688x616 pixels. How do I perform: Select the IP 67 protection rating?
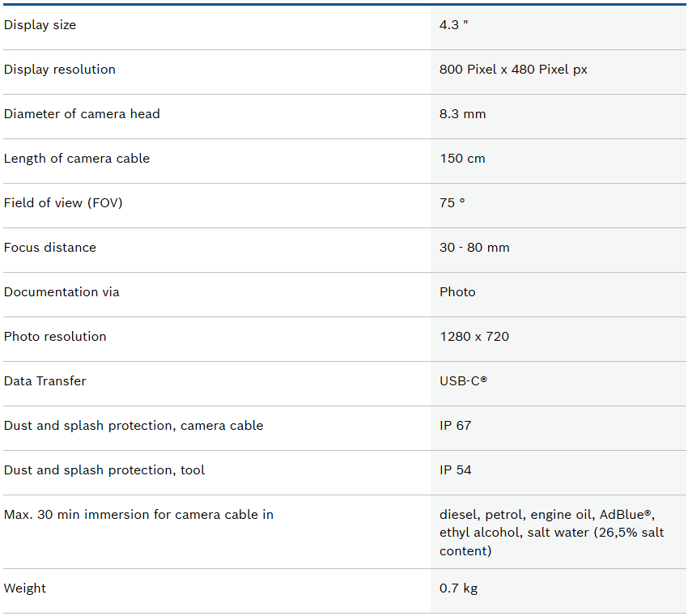[455, 426]
